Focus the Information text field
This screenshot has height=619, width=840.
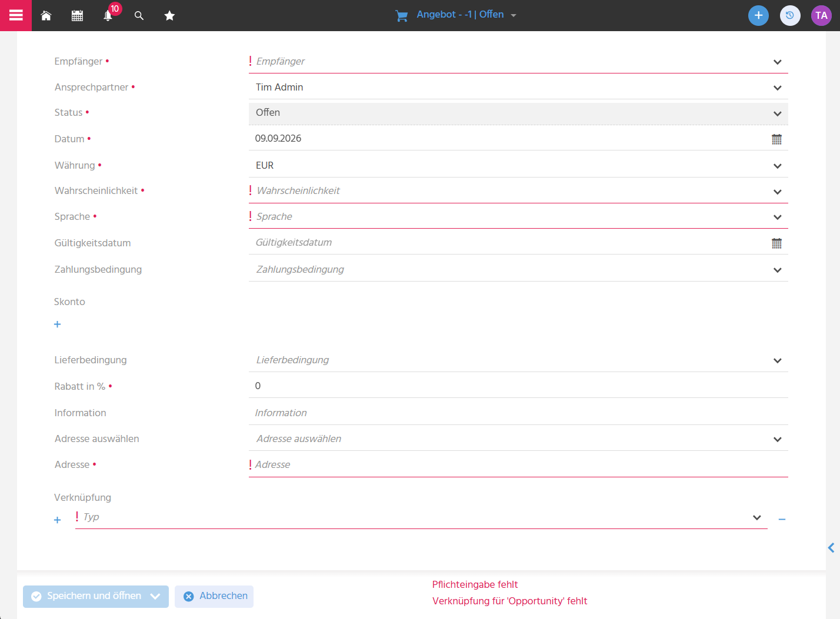pos(518,413)
